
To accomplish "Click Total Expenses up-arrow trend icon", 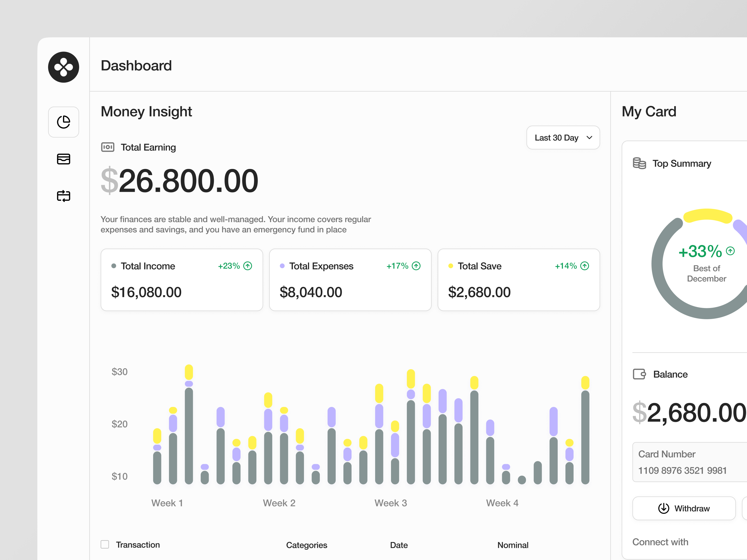I will click(x=416, y=266).
